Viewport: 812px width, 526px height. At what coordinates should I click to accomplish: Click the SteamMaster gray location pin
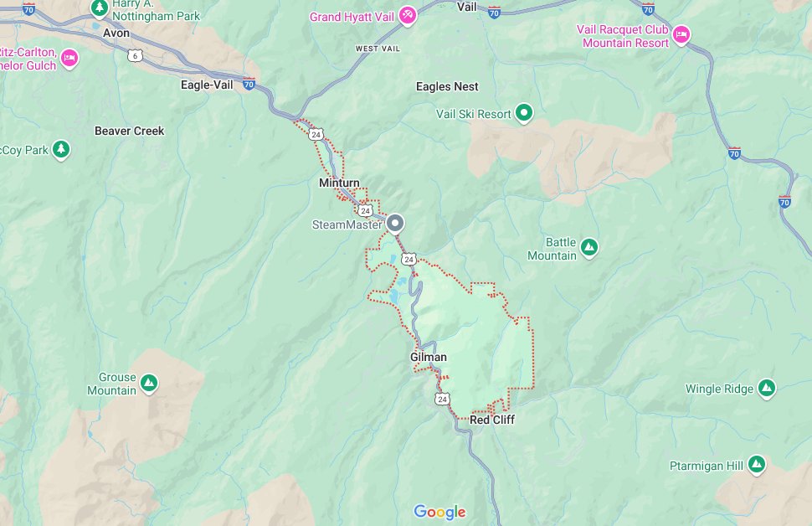point(395,224)
